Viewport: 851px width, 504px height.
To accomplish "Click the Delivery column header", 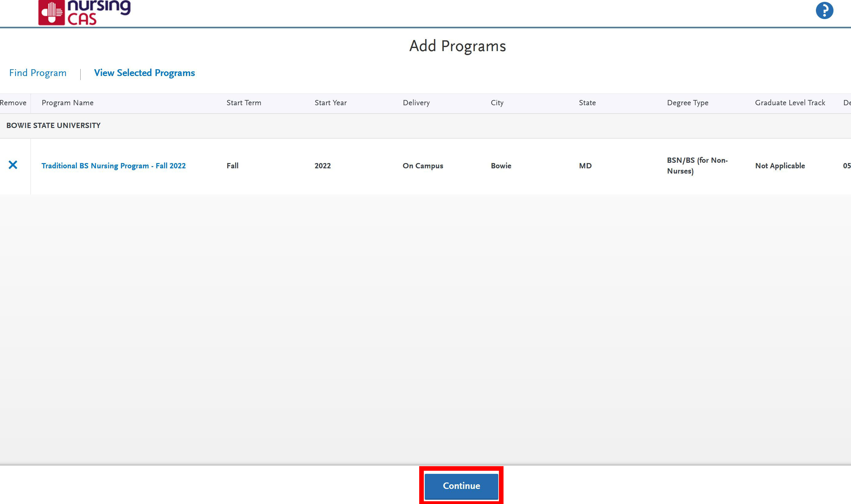I will click(416, 103).
